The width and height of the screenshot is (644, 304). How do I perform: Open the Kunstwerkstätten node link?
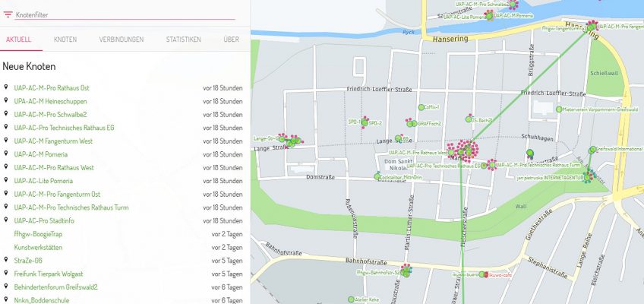point(38,247)
